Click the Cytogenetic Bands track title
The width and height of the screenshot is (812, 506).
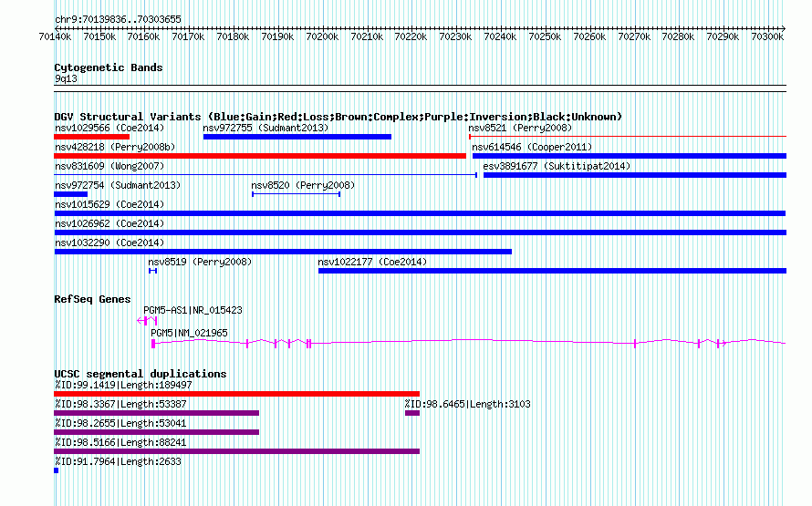click(109, 67)
